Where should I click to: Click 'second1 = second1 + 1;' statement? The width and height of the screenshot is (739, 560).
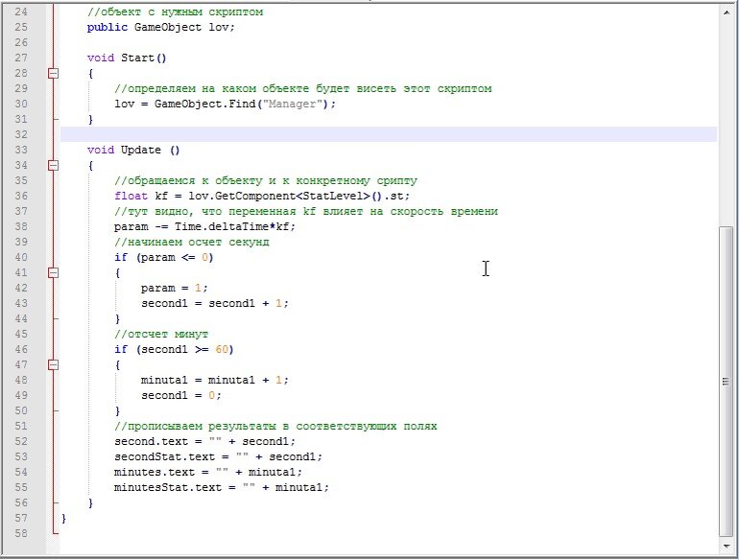point(214,303)
